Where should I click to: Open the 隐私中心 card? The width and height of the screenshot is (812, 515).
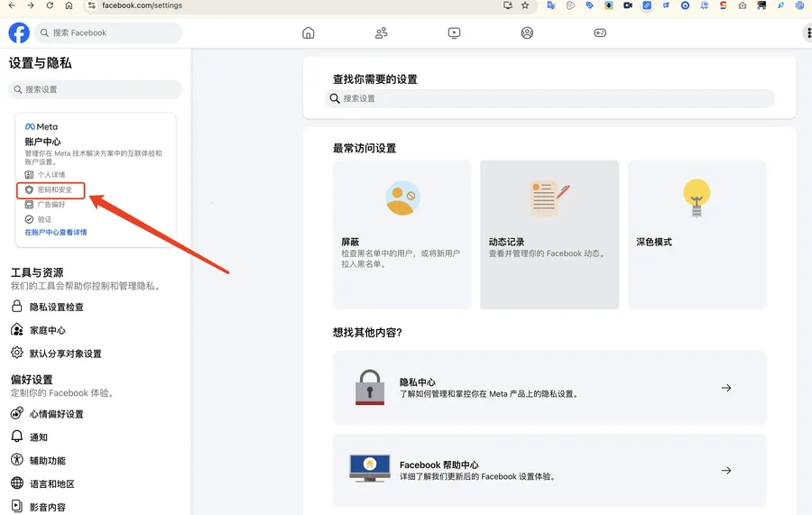pyautogui.click(x=549, y=388)
